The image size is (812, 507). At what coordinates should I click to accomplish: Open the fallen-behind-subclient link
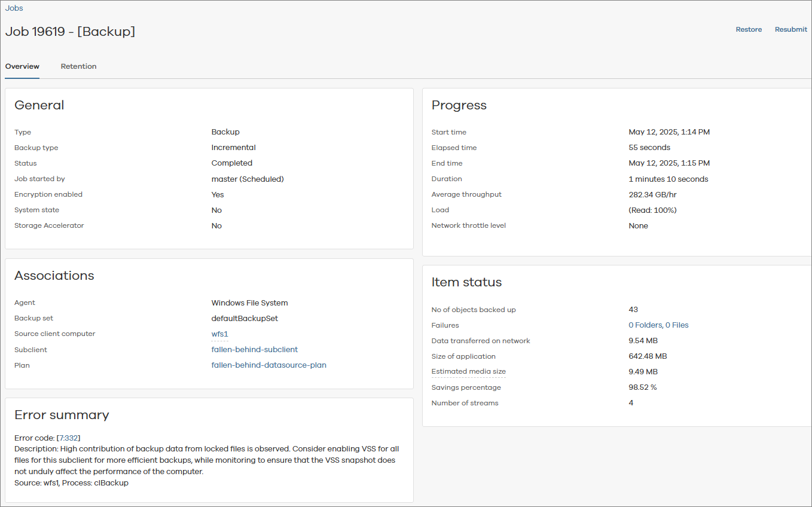coord(254,349)
